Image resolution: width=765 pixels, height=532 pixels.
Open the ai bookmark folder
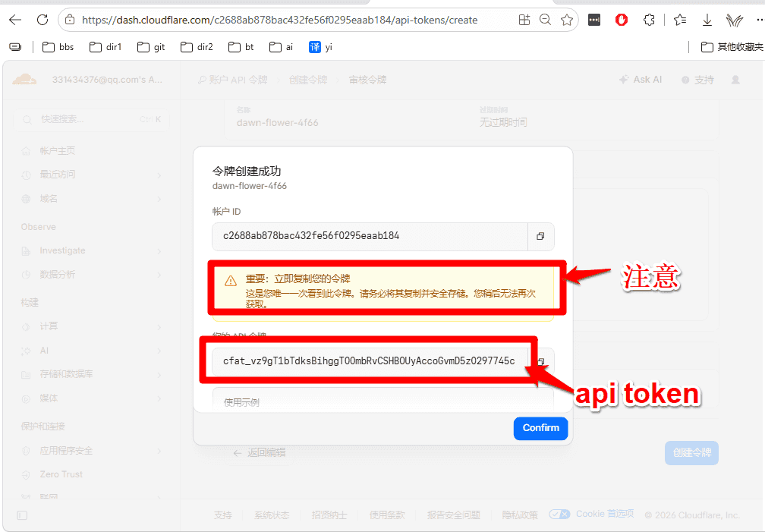282,47
